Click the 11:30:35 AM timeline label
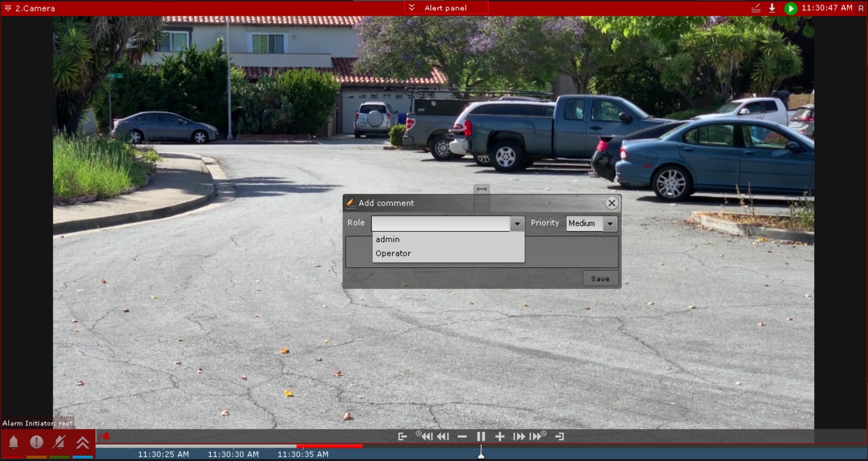The width and height of the screenshot is (868, 461). [303, 454]
